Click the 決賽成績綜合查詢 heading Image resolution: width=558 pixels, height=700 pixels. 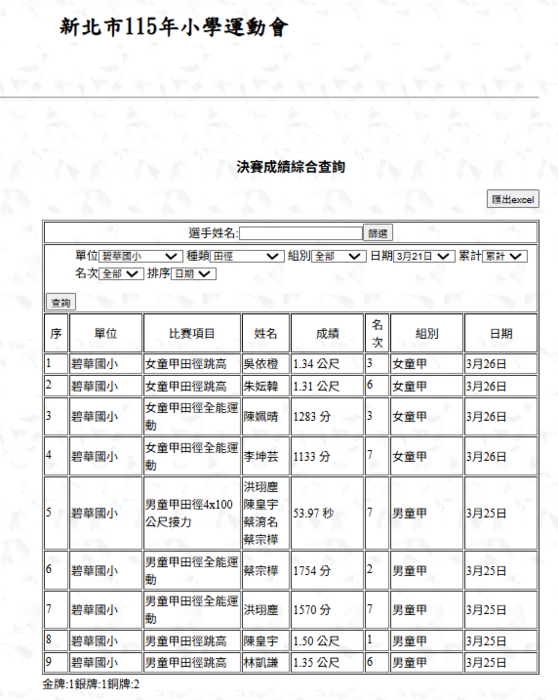point(291,167)
